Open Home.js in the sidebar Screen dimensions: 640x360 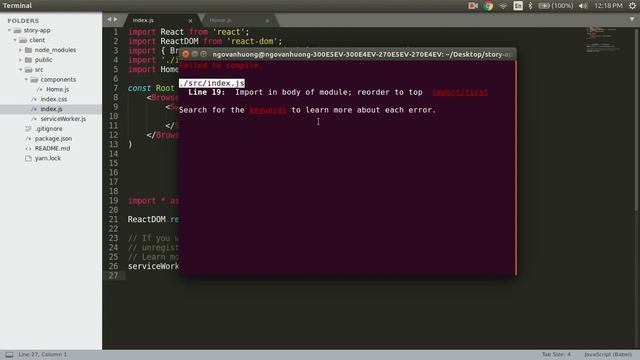pyautogui.click(x=57, y=89)
